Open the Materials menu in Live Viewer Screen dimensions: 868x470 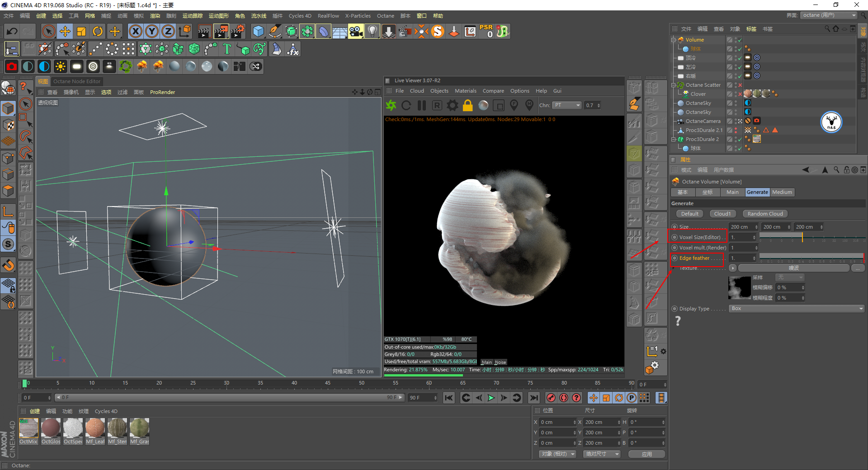465,91
